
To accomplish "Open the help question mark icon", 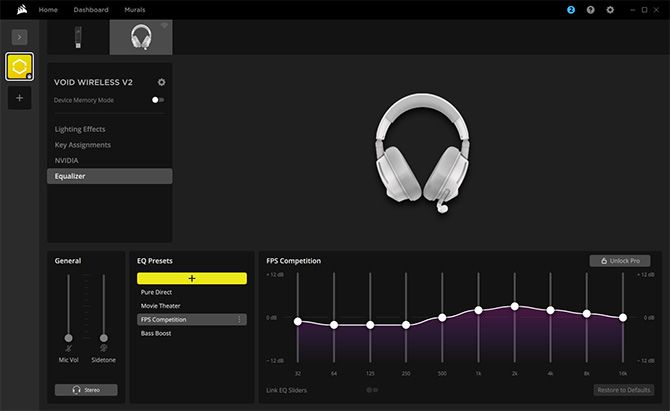I will click(591, 10).
